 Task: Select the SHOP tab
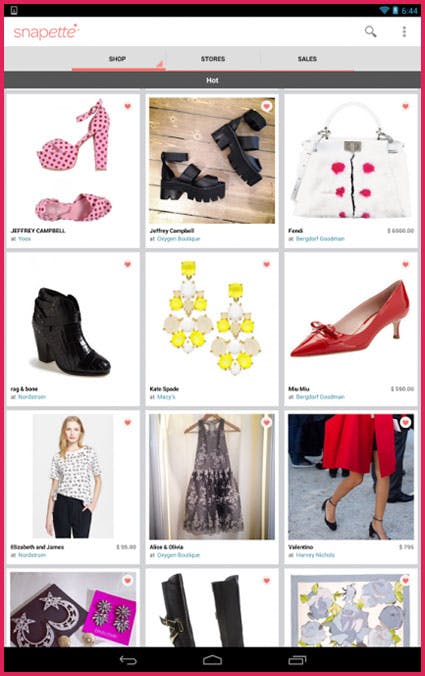point(118,59)
